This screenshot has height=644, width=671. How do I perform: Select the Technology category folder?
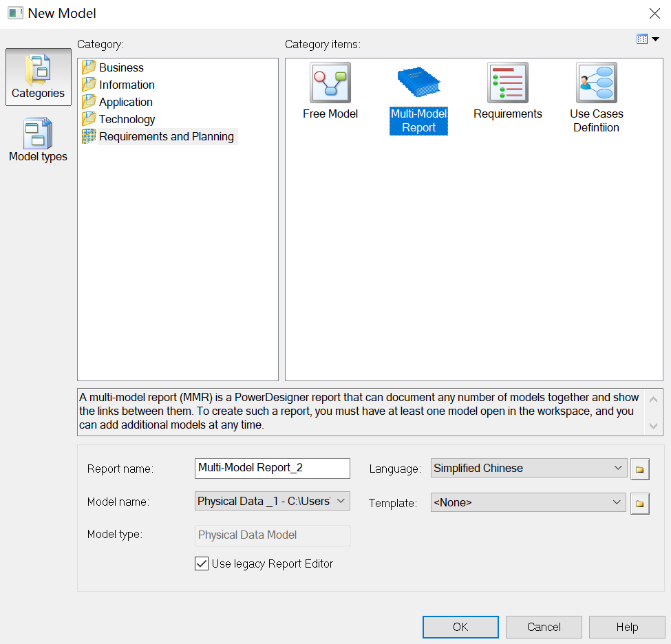coord(127,119)
